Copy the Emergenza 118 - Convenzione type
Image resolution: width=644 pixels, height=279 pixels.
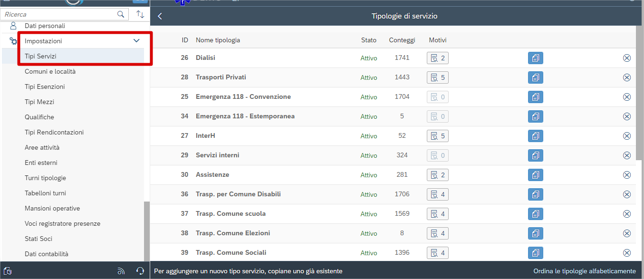[x=536, y=97]
